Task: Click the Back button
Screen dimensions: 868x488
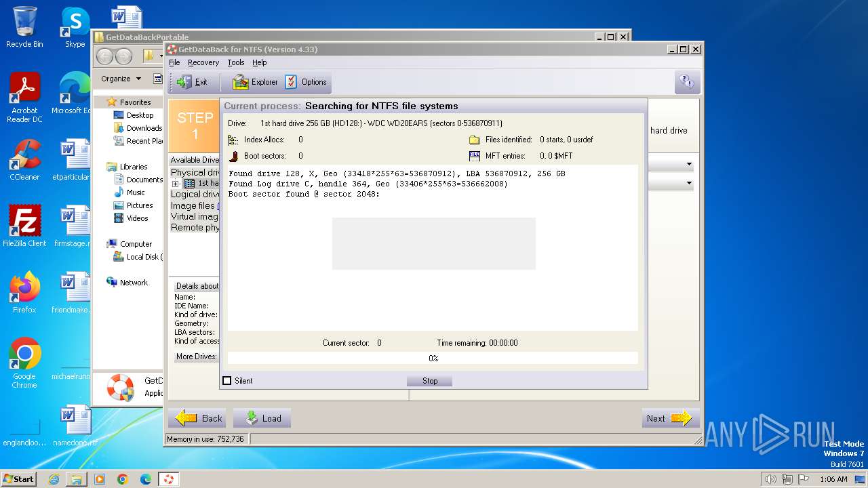Action: pyautogui.click(x=197, y=418)
